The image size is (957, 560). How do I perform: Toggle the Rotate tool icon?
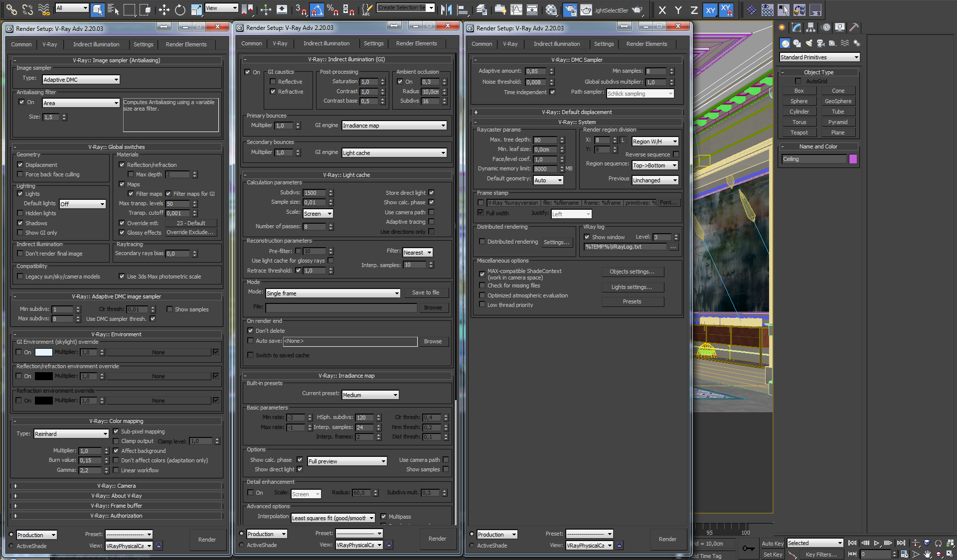177,9
